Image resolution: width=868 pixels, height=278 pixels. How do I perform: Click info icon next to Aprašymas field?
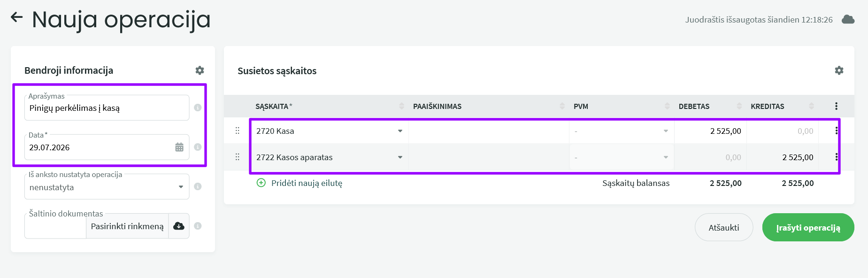click(x=198, y=108)
